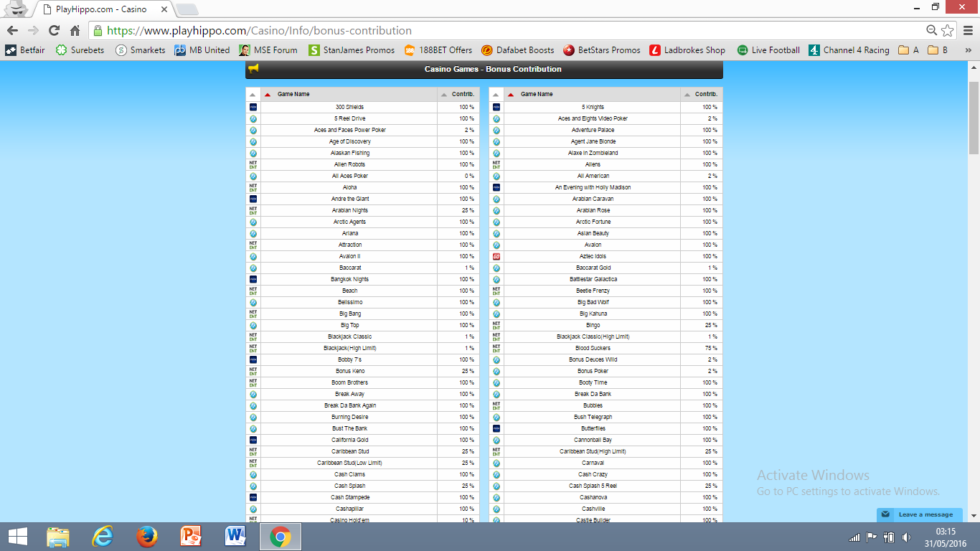Viewport: 980px width, 551px height.
Task: Click provider icon beside Age of Discovery
Action: coord(253,141)
